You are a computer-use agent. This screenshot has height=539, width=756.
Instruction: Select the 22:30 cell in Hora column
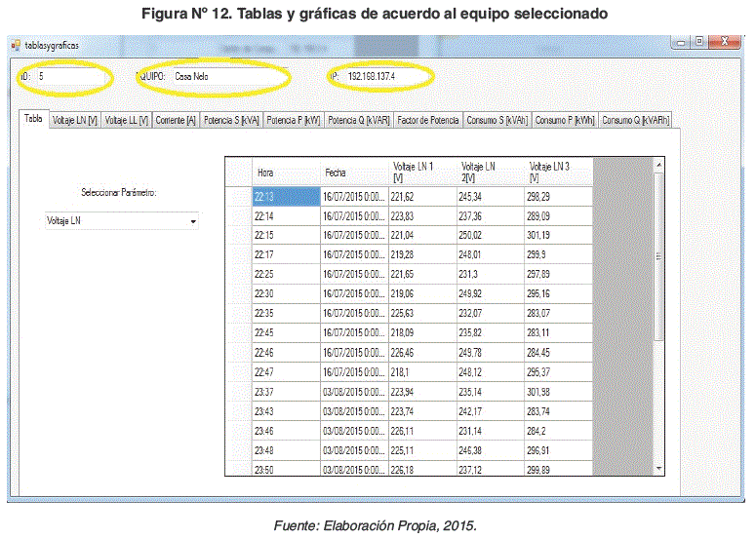point(285,293)
